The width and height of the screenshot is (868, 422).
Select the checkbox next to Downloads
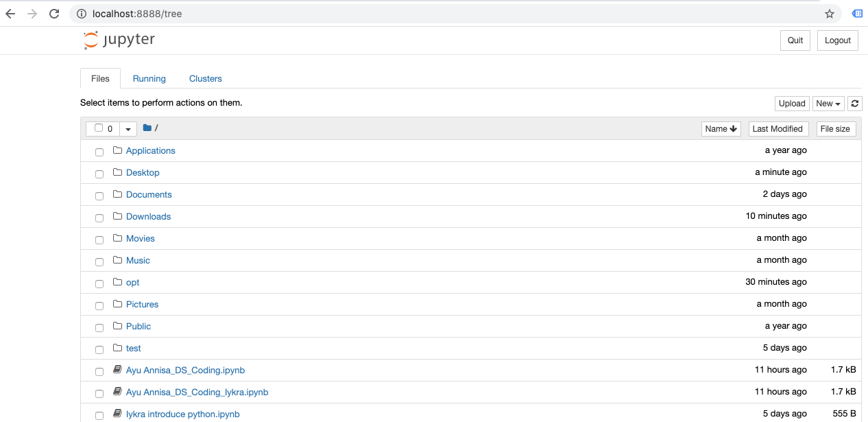(x=99, y=218)
